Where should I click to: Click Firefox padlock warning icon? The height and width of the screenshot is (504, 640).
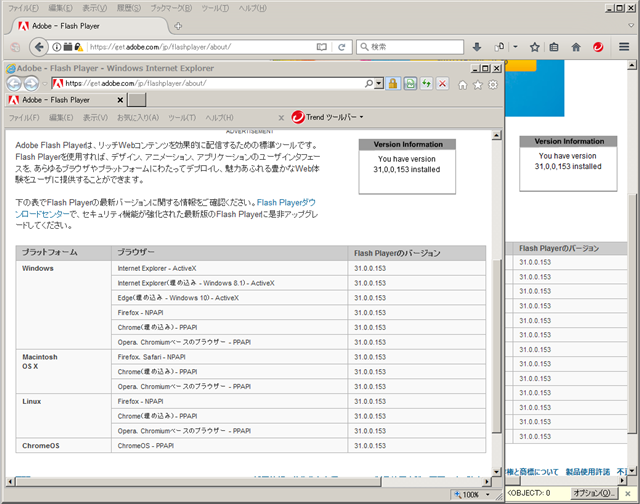78,47
